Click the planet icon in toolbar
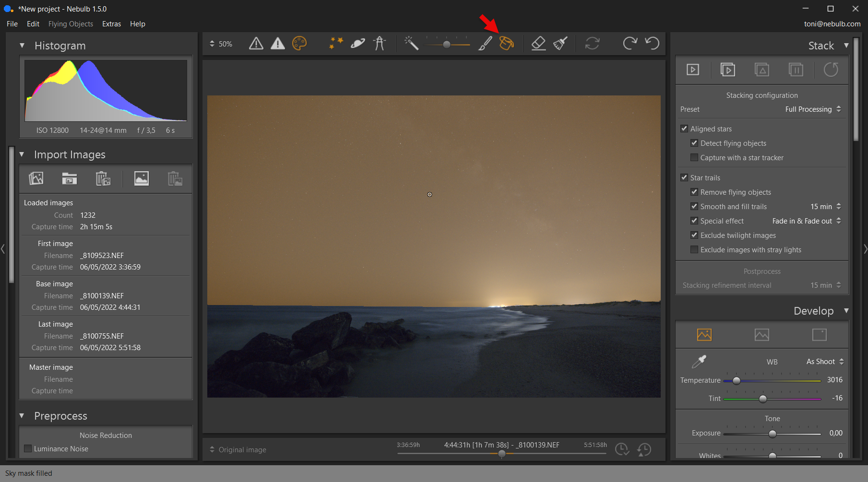Image resolution: width=868 pixels, height=482 pixels. (358, 44)
